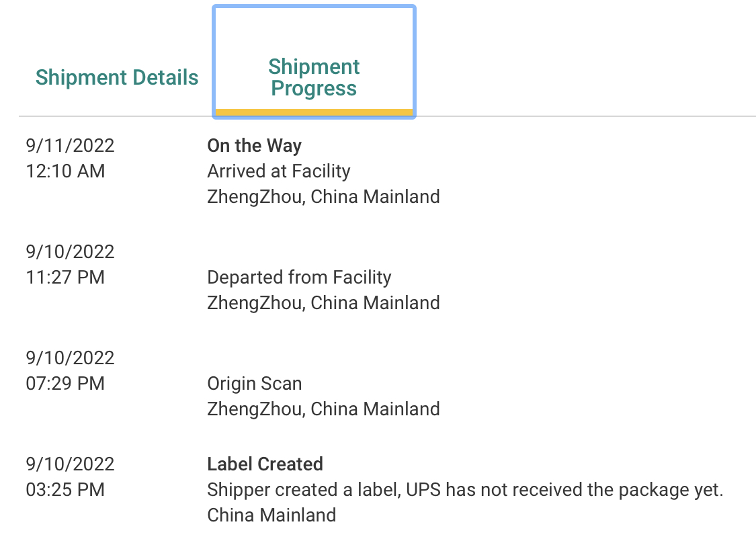This screenshot has width=756, height=545.
Task: Click ZhengZhou location under Arrived at Facility
Action: point(323,197)
